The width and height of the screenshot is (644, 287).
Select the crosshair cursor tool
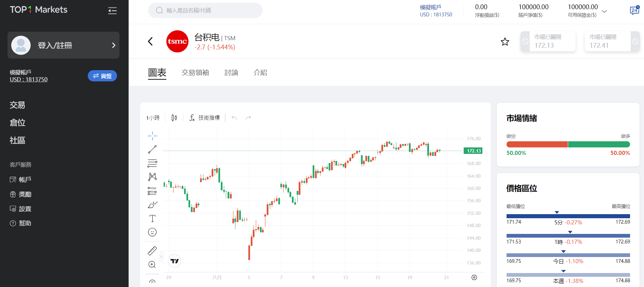pos(152,136)
